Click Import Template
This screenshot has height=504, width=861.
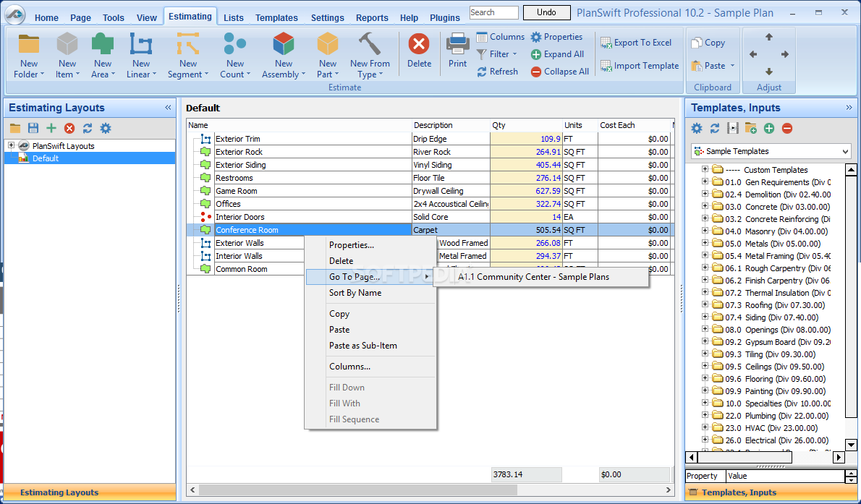[639, 65]
